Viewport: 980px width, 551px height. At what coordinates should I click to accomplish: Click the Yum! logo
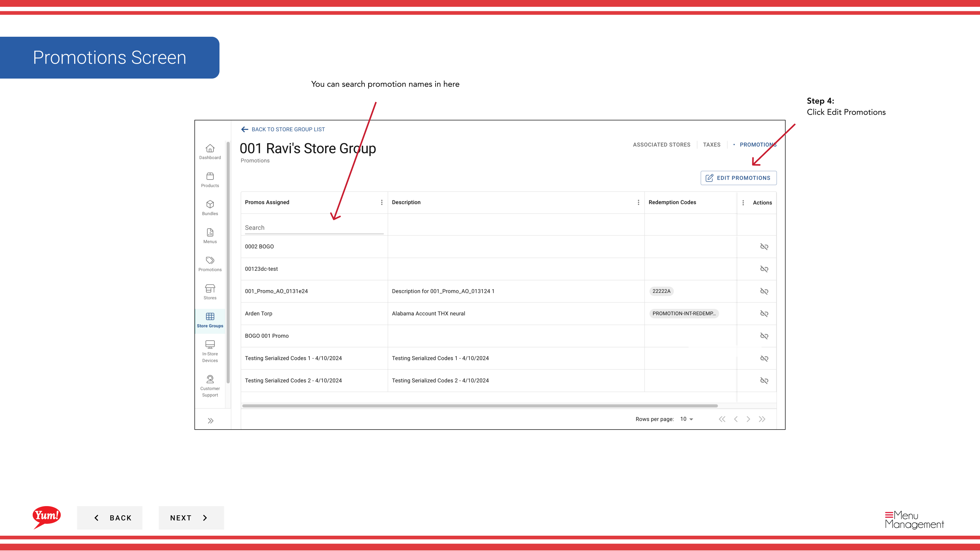pos(46,517)
